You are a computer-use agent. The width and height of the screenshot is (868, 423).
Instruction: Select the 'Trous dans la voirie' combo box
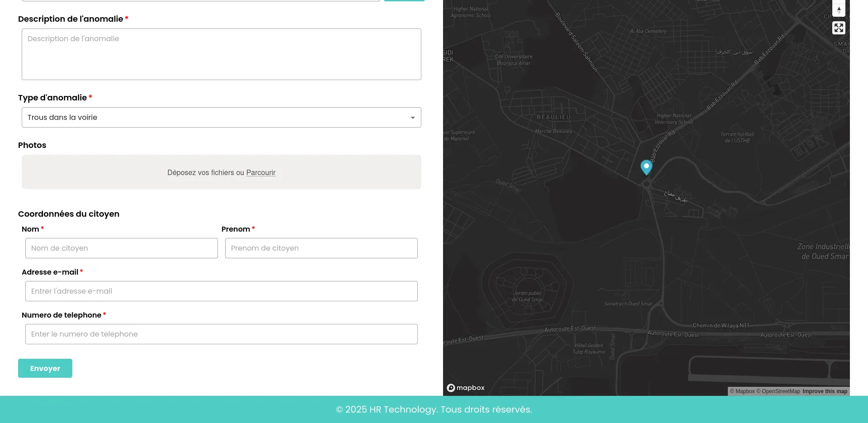click(x=222, y=118)
